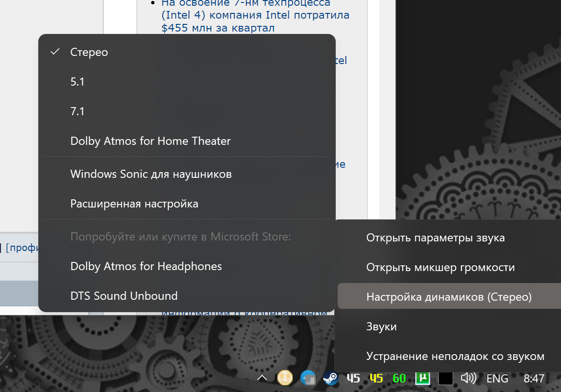
Task: Click Открыть микшер громкости
Action: (450, 268)
